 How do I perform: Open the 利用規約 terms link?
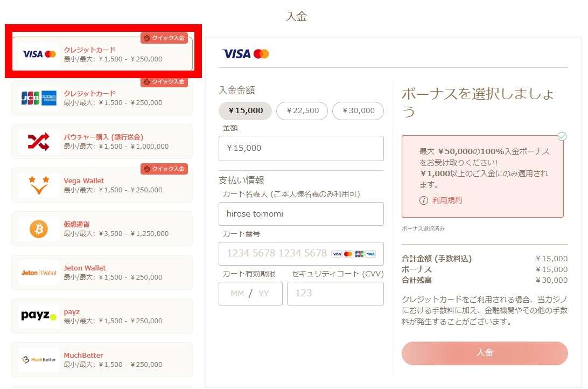pos(447,200)
